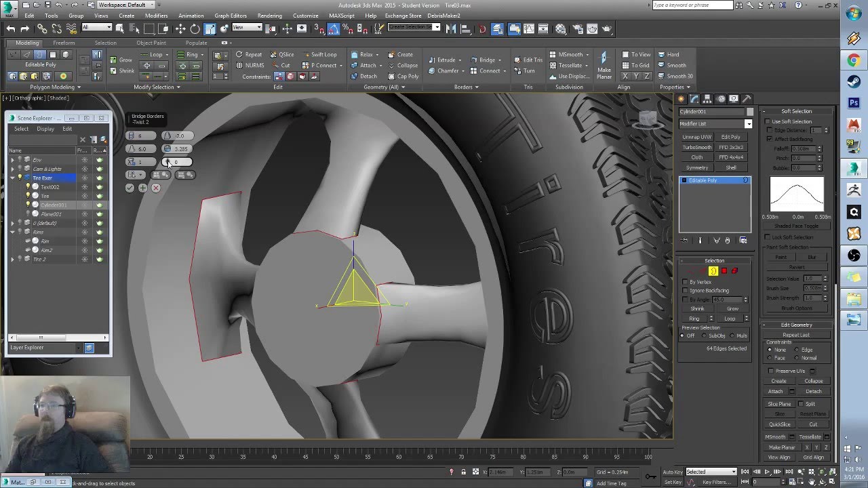
Task: Enable Preserve UVs checkbox
Action: tap(771, 371)
